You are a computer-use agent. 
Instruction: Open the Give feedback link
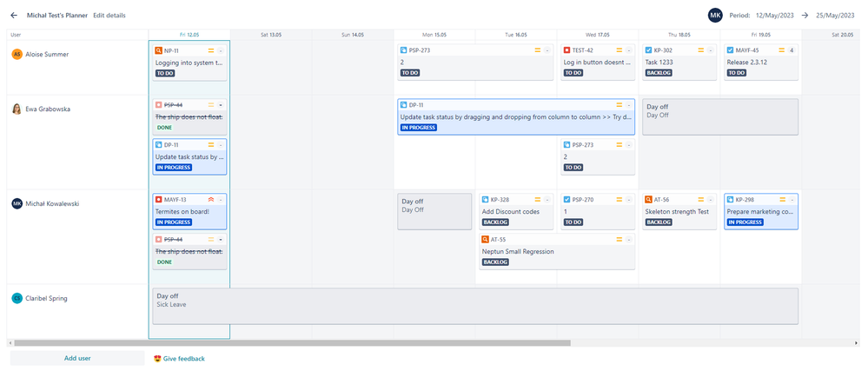tap(179, 359)
